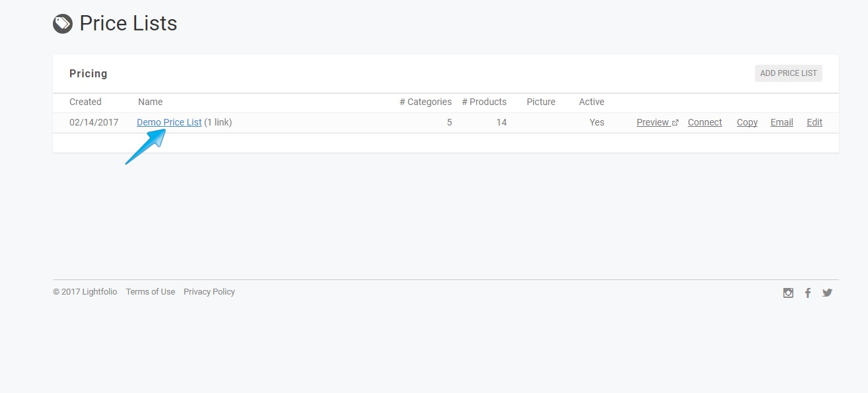Click Connect for Demo Price List

[705, 122]
